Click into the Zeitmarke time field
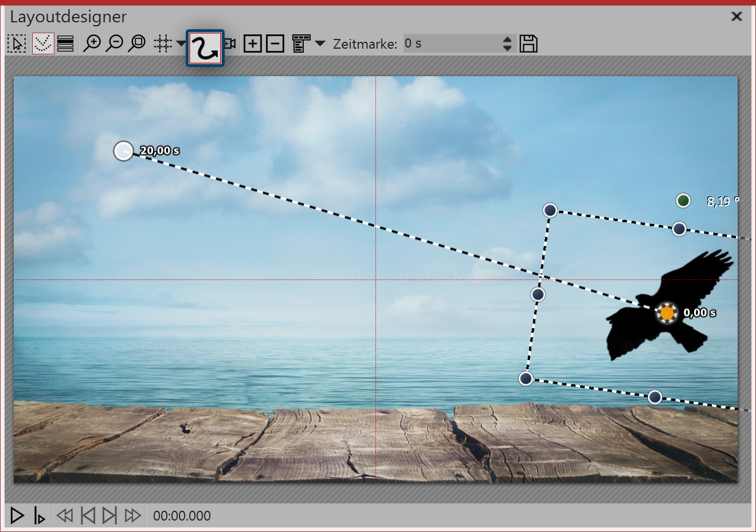The height and width of the screenshot is (532, 756). point(450,44)
